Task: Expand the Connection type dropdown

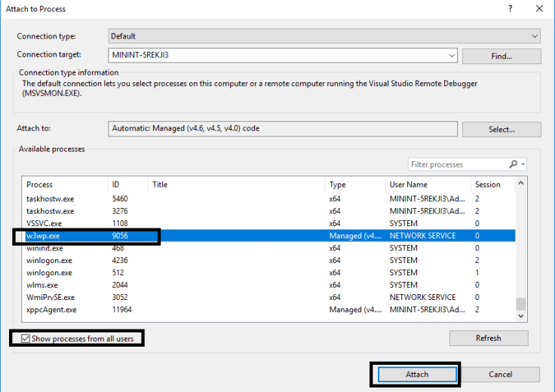Action: pyautogui.click(x=535, y=36)
